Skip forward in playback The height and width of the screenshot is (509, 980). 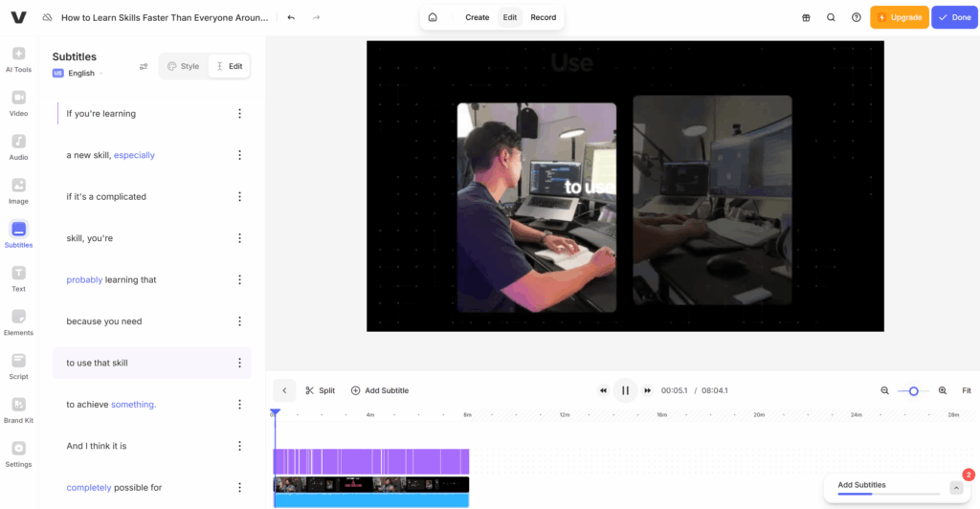[648, 391]
